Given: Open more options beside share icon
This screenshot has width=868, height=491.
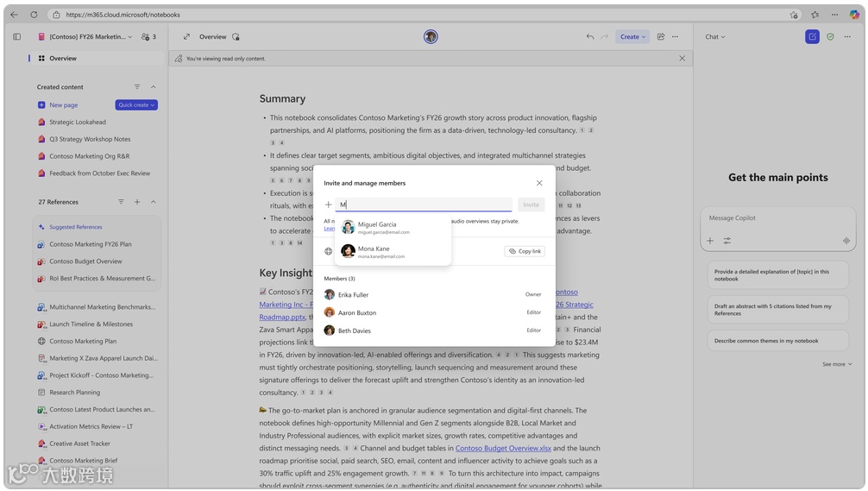Looking at the screenshot, I should [675, 36].
